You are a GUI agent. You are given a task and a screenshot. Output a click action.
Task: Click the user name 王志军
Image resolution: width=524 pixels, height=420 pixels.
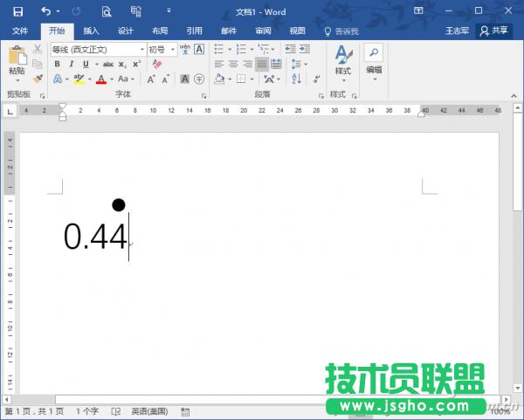point(458,30)
